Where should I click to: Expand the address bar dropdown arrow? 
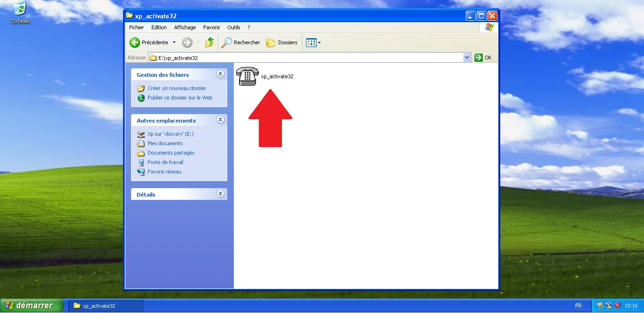click(x=467, y=58)
